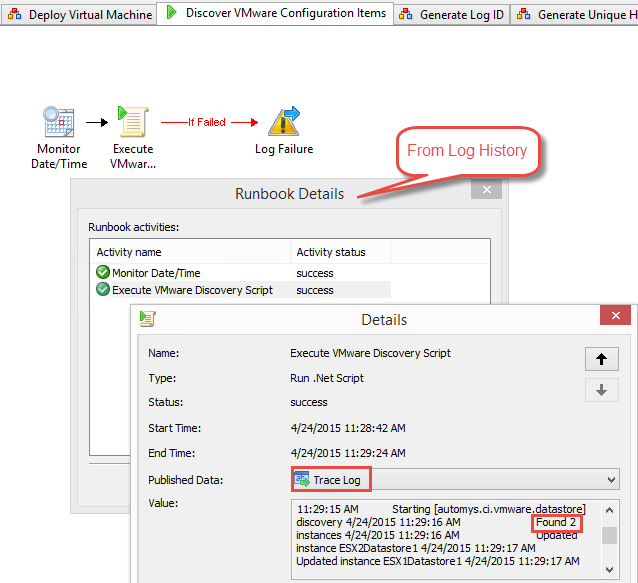Click the Type value Run .Net Script

click(x=327, y=378)
